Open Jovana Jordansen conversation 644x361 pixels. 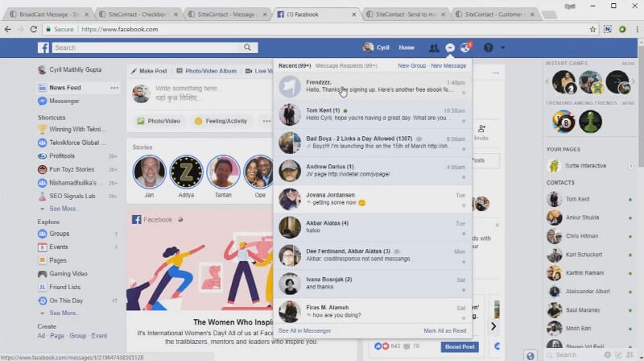[373, 198]
